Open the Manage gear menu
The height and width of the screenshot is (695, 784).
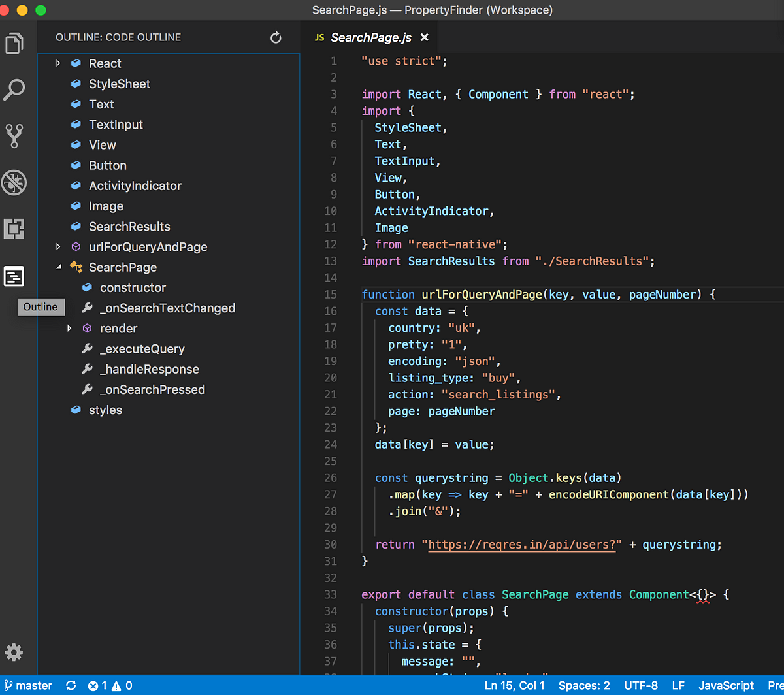coord(14,652)
